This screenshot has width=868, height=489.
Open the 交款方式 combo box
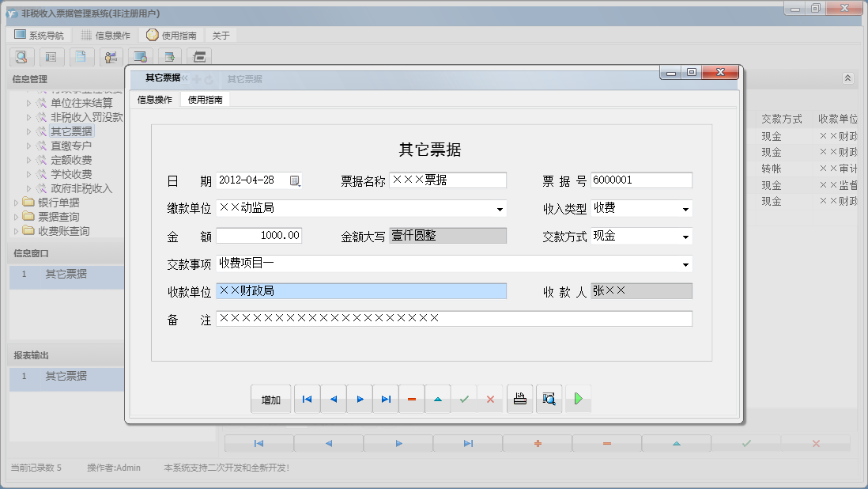pyautogui.click(x=685, y=235)
